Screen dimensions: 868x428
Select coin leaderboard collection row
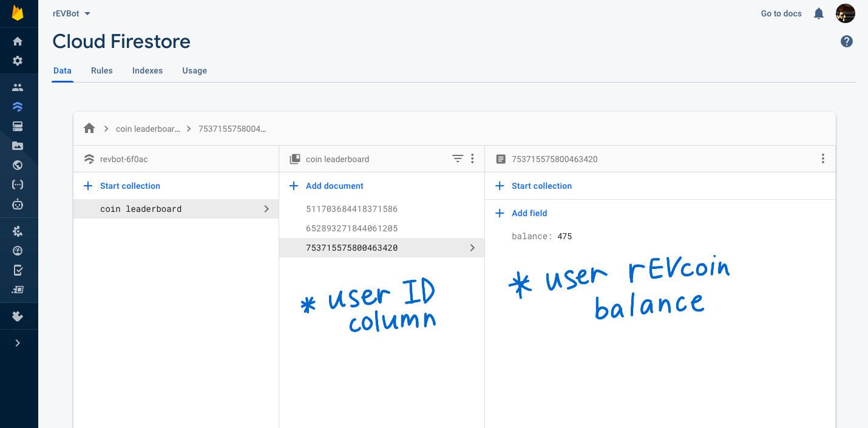[x=176, y=209]
